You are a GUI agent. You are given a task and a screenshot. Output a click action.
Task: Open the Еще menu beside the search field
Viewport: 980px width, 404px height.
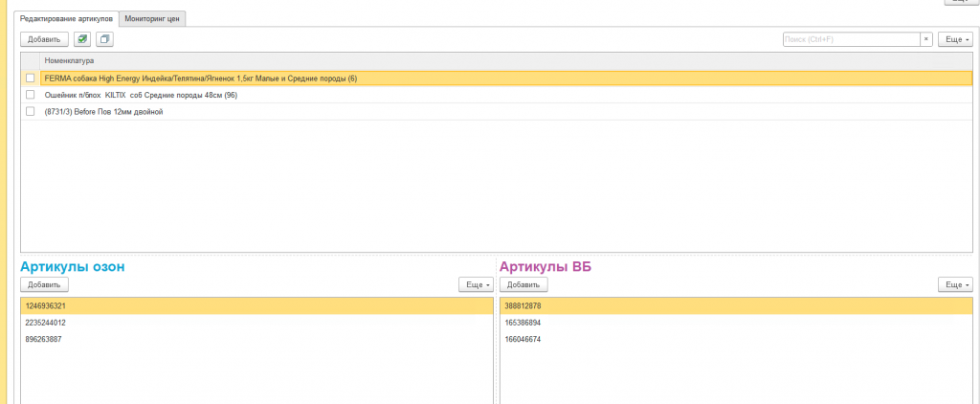(x=955, y=39)
